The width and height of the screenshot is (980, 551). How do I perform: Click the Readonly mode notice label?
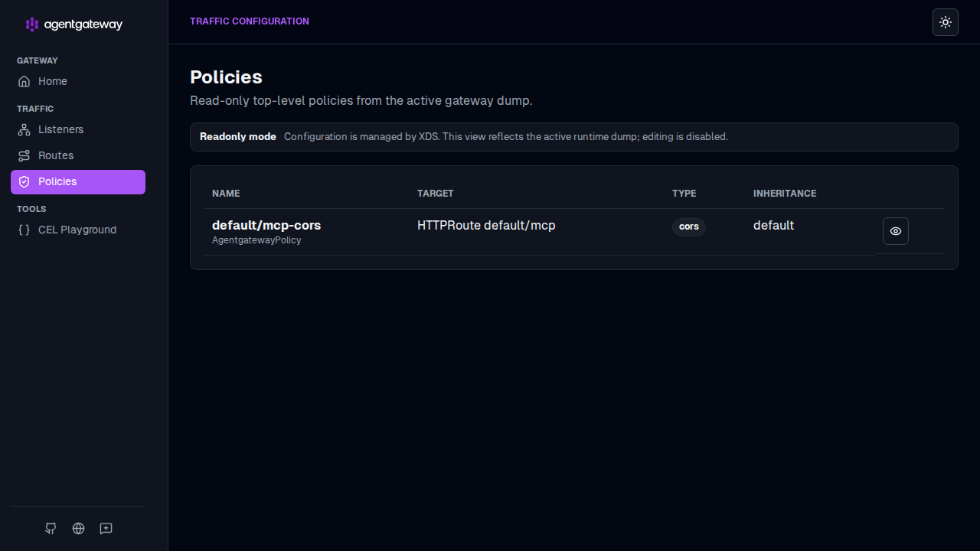(238, 137)
